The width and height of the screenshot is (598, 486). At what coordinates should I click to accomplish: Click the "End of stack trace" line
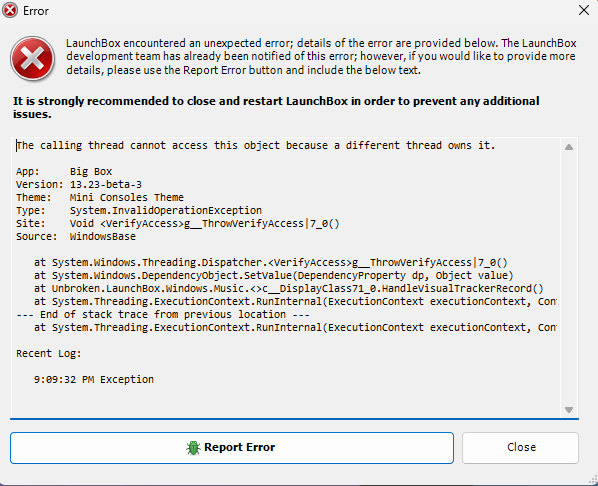163,314
